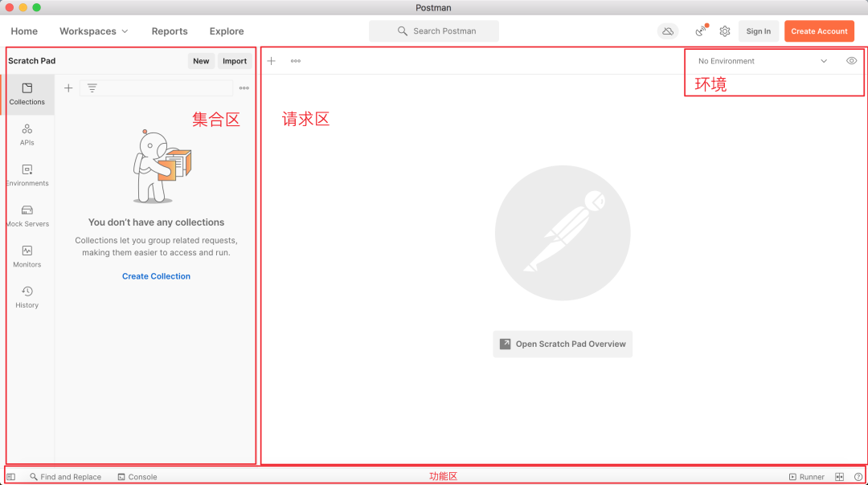Screen dimensions: 868x485
Task: Click the Import button
Action: [x=235, y=61]
